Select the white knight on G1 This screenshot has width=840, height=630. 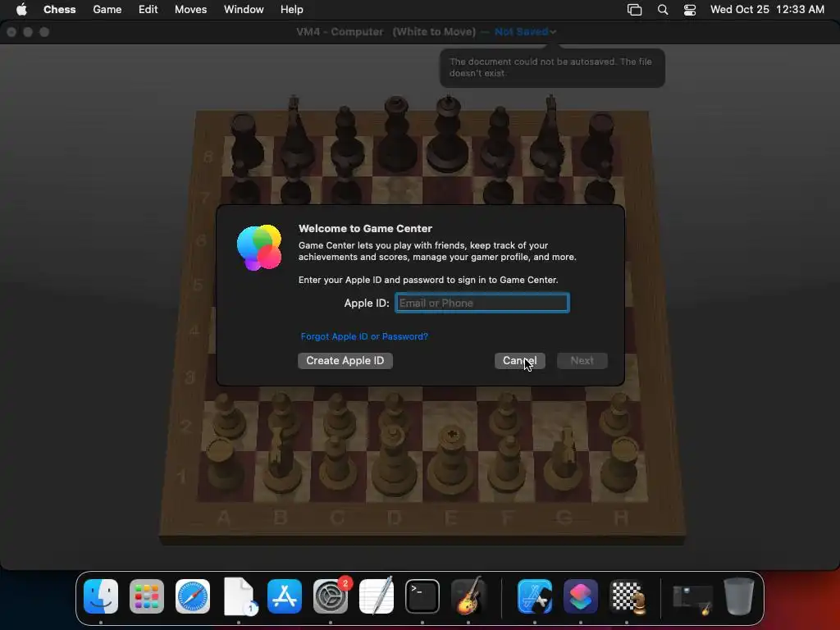pyautogui.click(x=563, y=461)
